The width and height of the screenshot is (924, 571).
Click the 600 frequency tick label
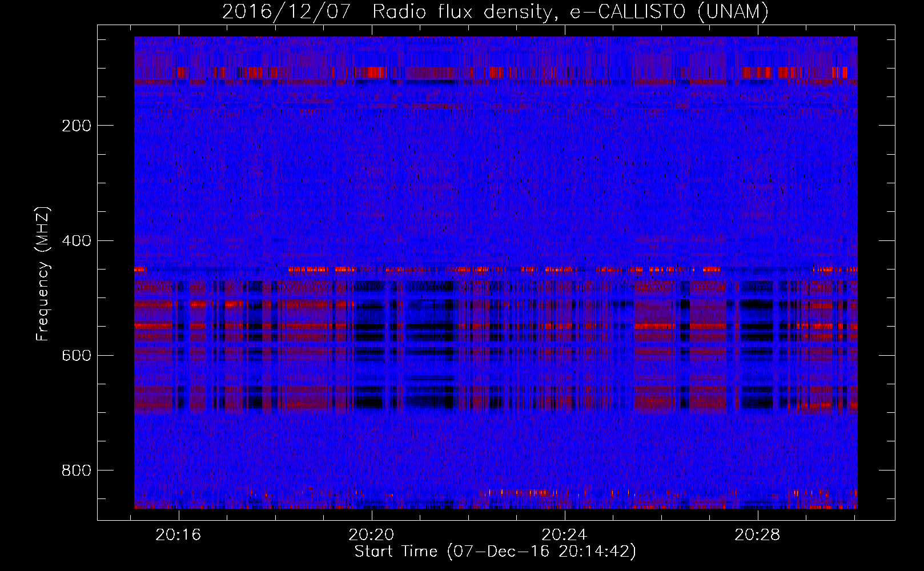77,355
